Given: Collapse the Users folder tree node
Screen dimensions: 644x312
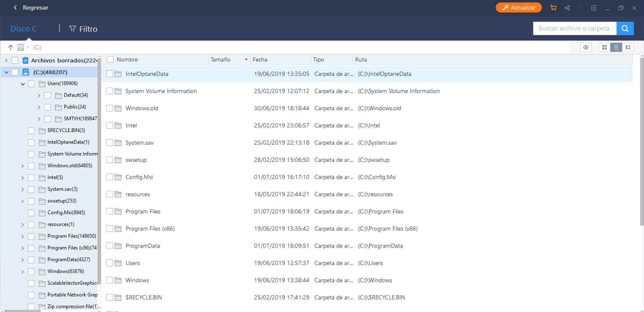Looking at the screenshot, I should [23, 84].
